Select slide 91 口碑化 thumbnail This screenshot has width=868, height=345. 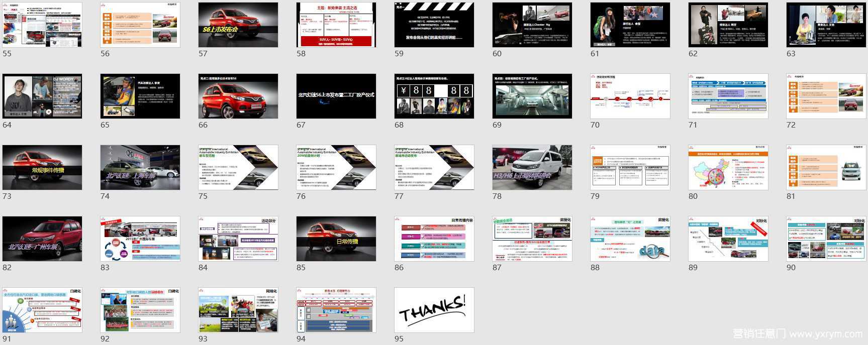click(42, 310)
